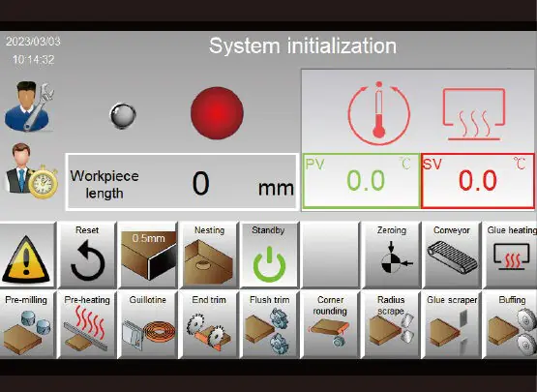Start Zeroing calibration
Image resolution: width=537 pixels, height=392 pixels.
(x=392, y=255)
